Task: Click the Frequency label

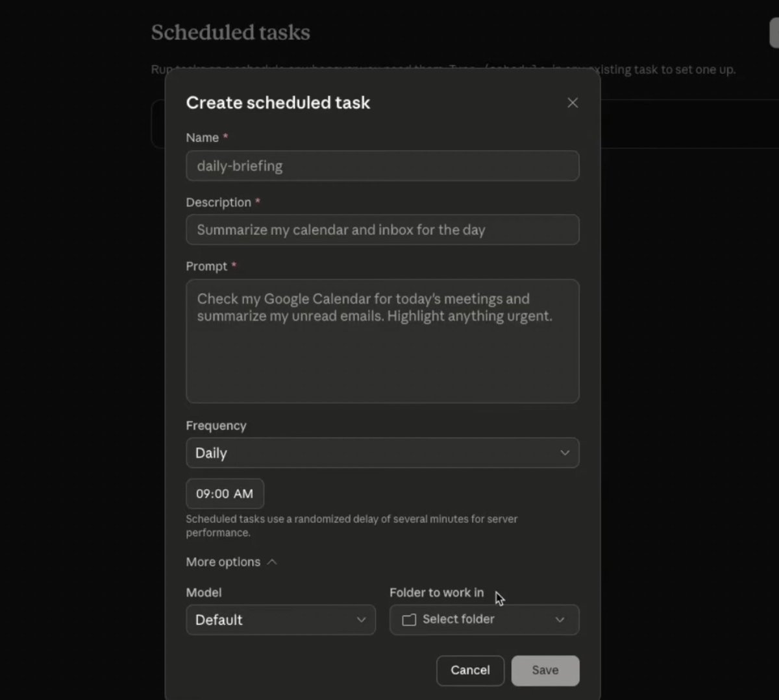Action: pyautogui.click(x=216, y=426)
